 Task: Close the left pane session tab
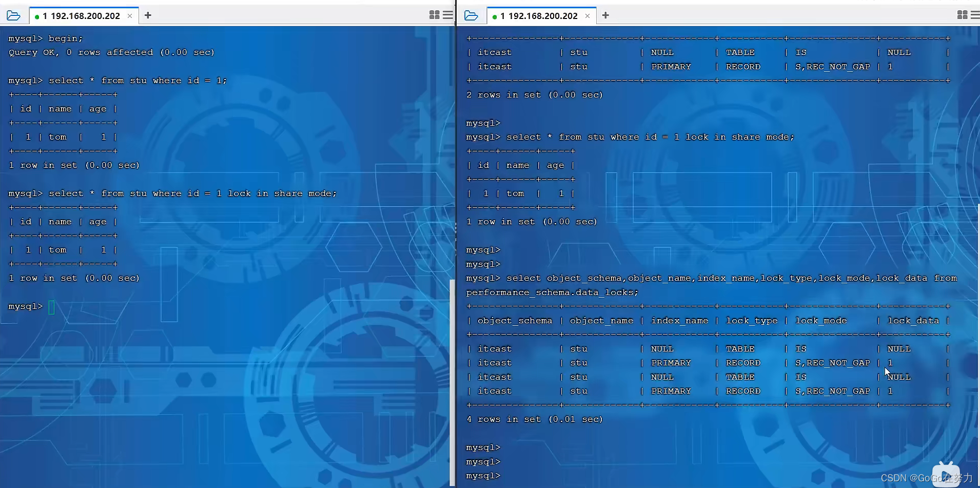(130, 16)
